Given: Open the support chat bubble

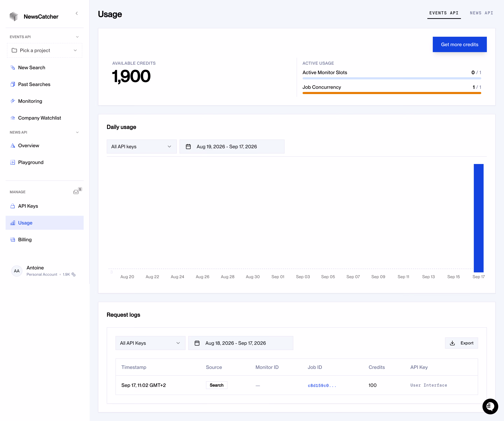Looking at the screenshot, I should tap(490, 406).
